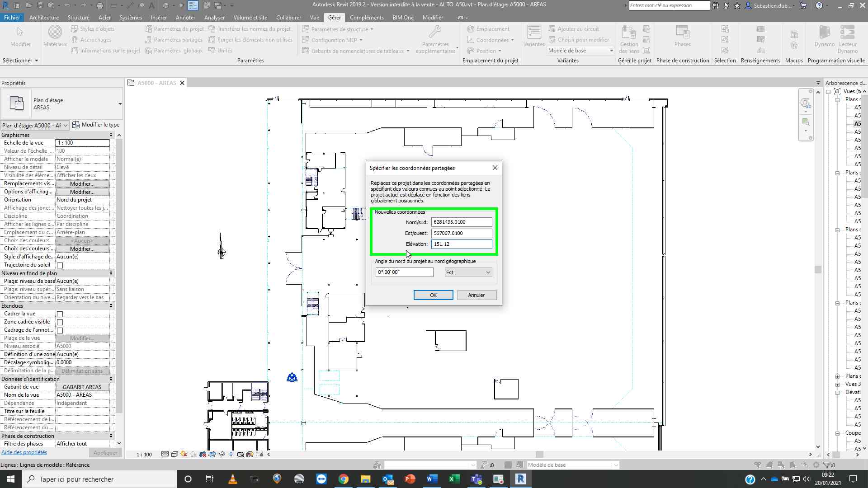The image size is (868, 488).
Task: Click the Modifier arrow tool
Action: coord(20,36)
